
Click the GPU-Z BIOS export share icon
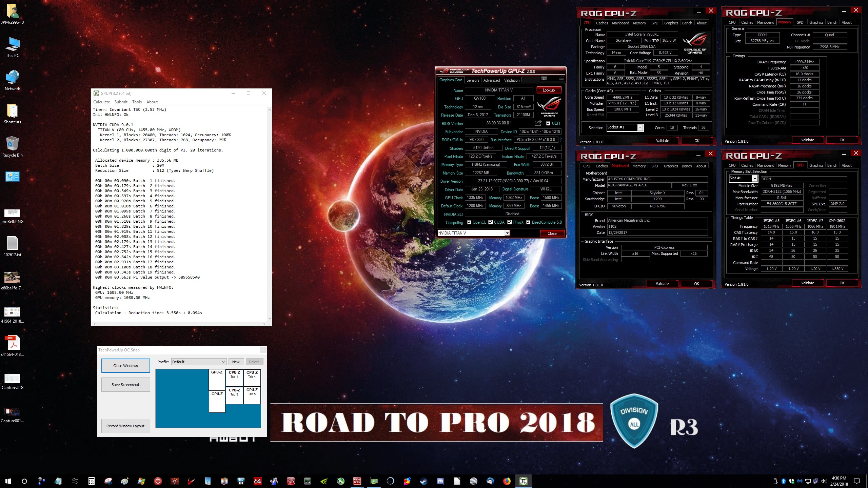coord(538,123)
